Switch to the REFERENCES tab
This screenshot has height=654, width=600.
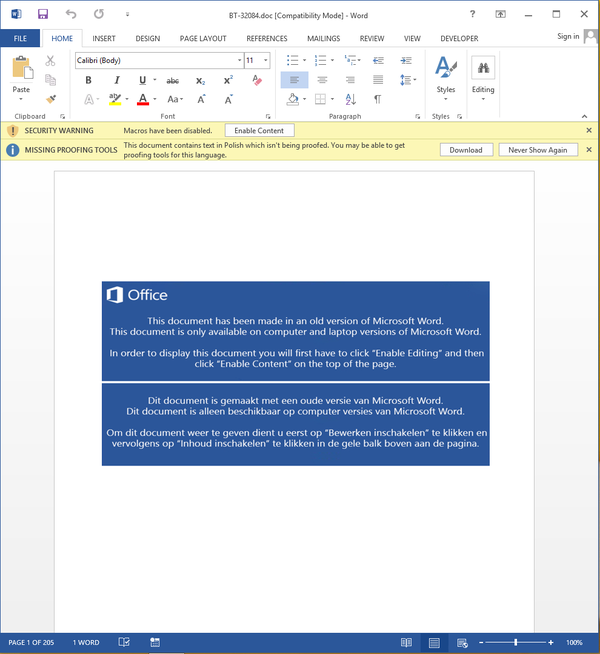coord(267,38)
